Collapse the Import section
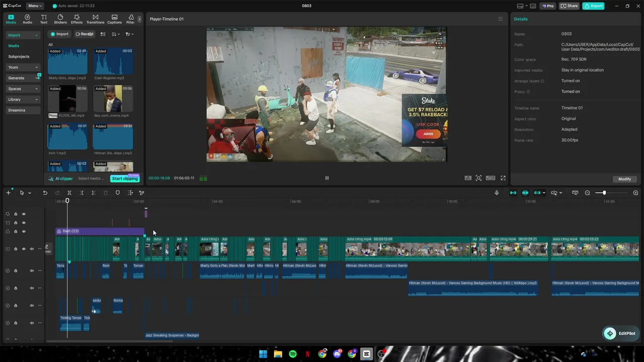This screenshot has height=362, width=644. [x=23, y=35]
